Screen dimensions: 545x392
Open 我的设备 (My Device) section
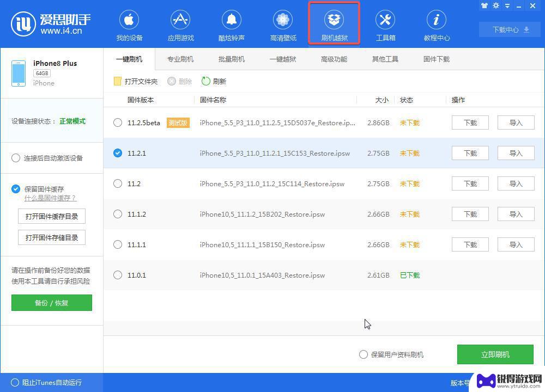[x=129, y=26]
